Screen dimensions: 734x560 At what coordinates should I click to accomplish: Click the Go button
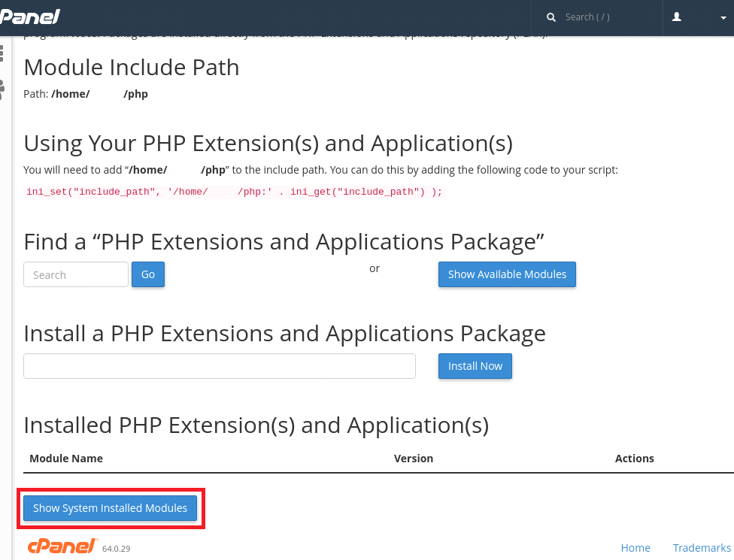(148, 274)
